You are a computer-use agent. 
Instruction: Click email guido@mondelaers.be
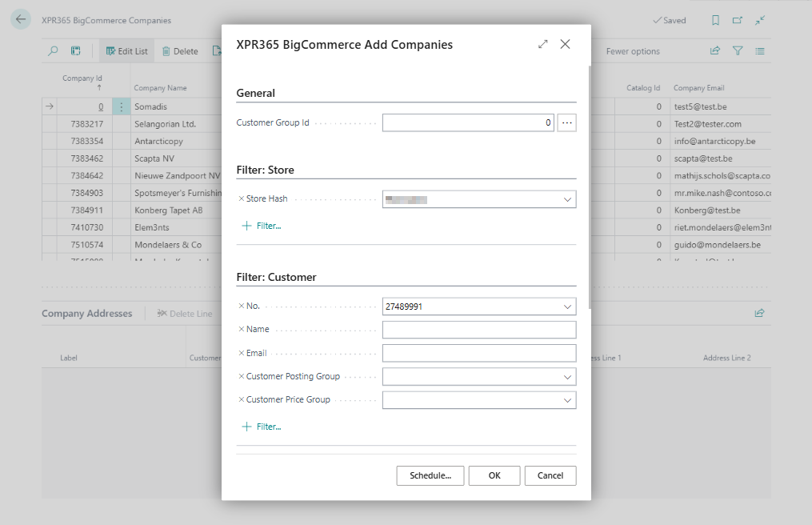tap(718, 245)
